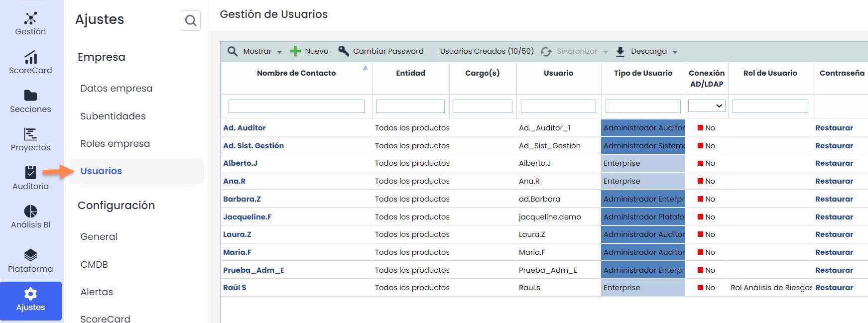Click the search magnifier in Ajustes panel
The image size is (868, 323).
tap(190, 20)
